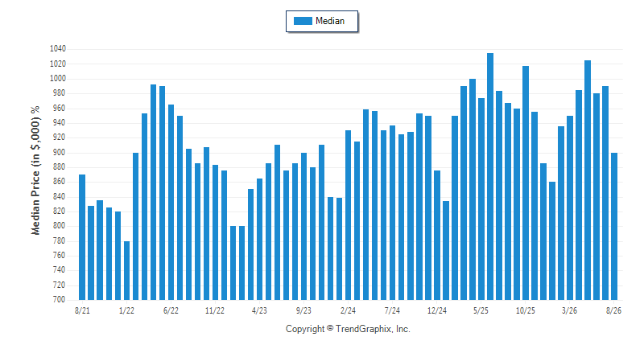The height and width of the screenshot is (349, 644).
Task: Click the 700 y-axis tick label
Action: coord(59,299)
